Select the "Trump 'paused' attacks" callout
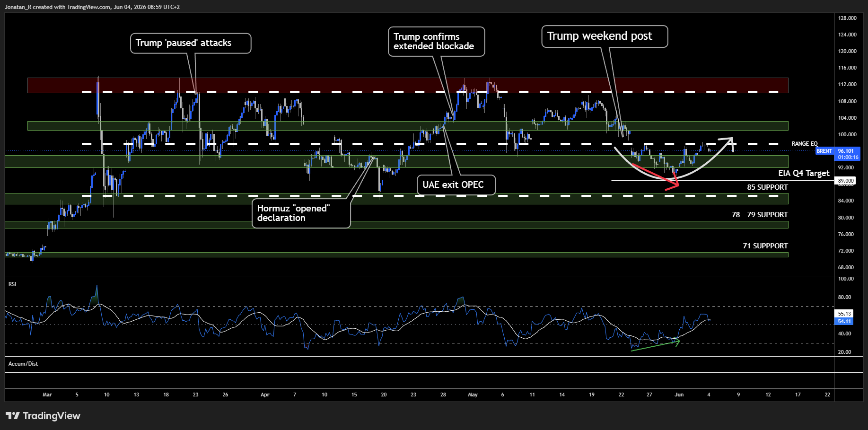868x430 pixels. pos(191,44)
